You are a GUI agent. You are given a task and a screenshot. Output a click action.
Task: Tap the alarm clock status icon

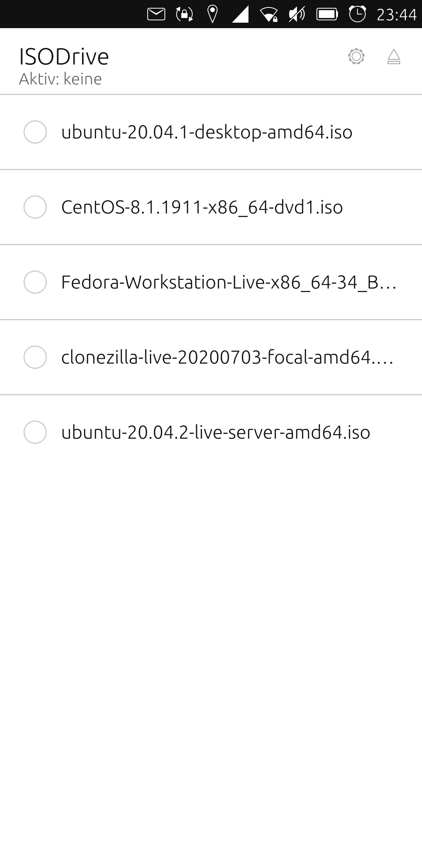pyautogui.click(x=357, y=14)
